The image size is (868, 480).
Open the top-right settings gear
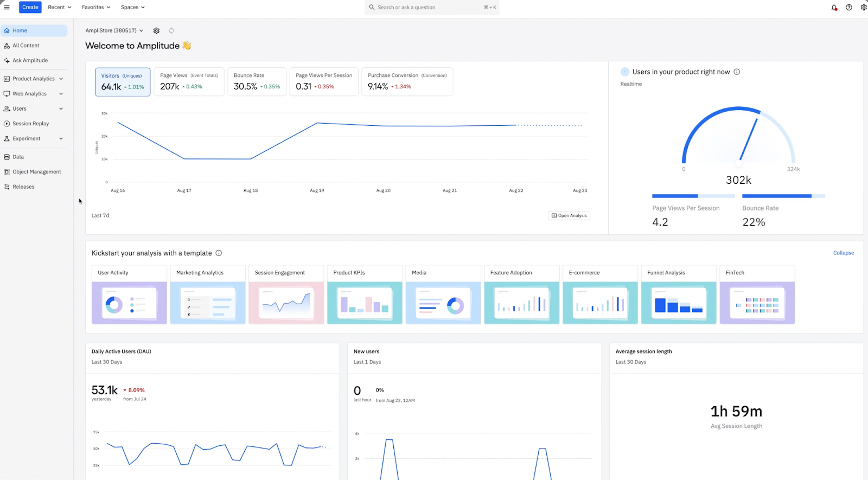864,8
